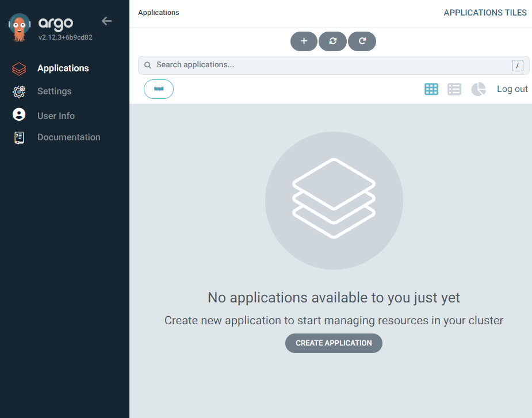Screen dimensions: 532x418
Task: Open Settings in the sidebar
Action: (54, 91)
